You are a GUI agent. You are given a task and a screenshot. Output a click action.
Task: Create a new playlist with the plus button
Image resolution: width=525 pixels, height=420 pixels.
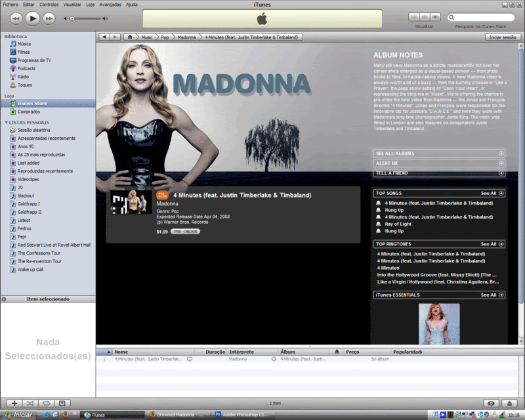[x=14, y=403]
